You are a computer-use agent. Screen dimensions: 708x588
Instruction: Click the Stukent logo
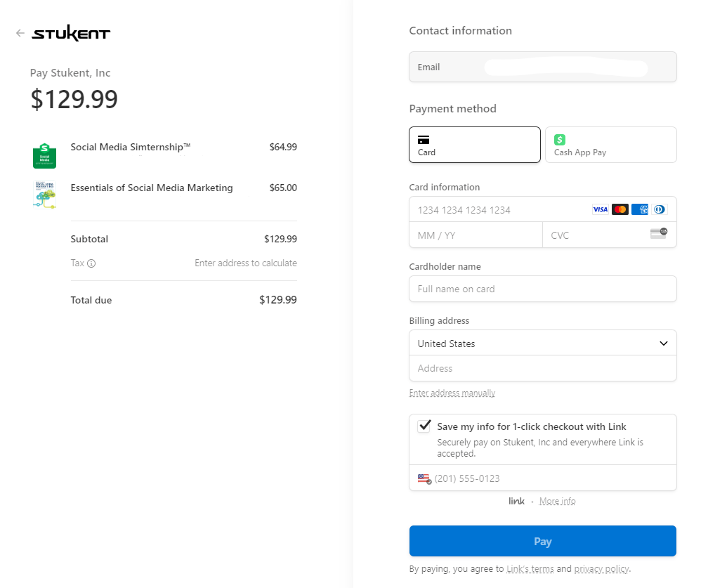click(x=72, y=32)
